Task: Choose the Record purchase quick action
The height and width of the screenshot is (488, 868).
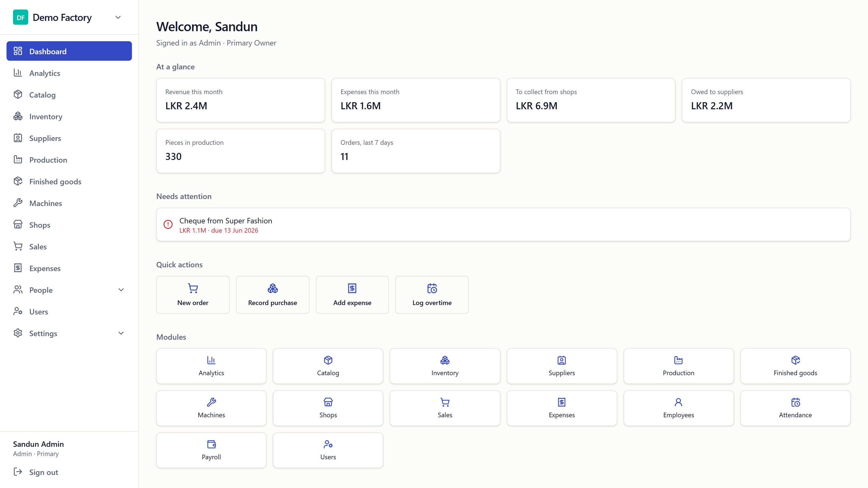Action: point(273,295)
